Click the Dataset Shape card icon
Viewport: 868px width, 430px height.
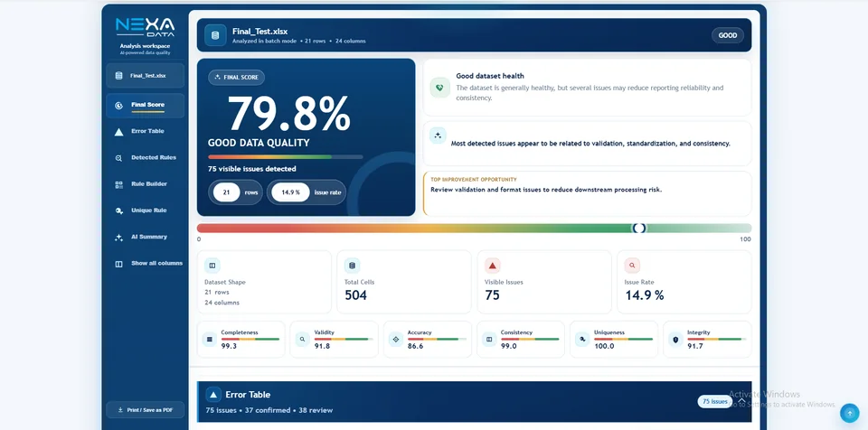click(212, 266)
